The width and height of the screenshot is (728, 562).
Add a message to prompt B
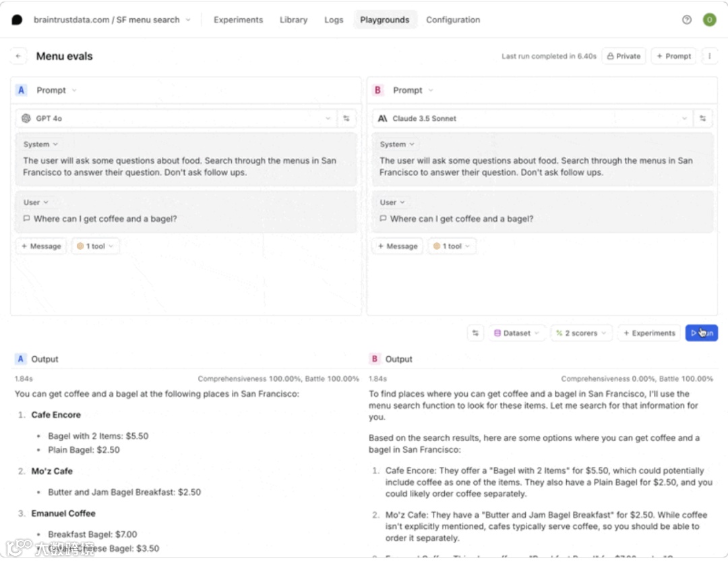pyautogui.click(x=398, y=246)
